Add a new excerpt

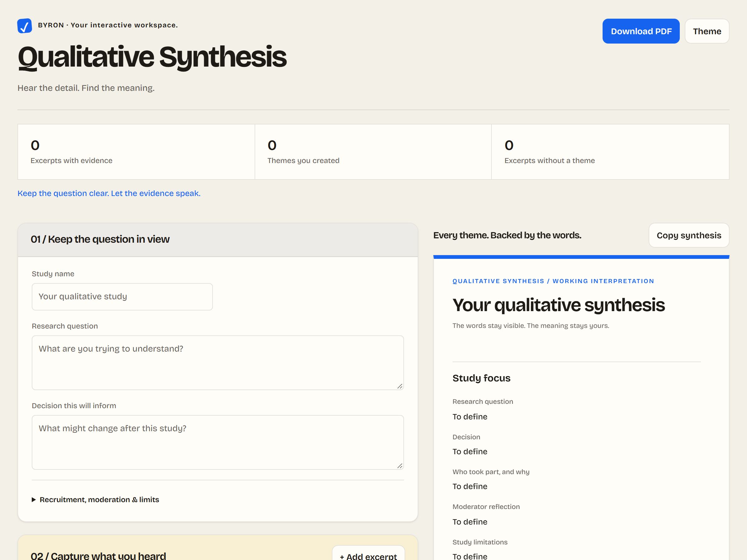point(369,553)
